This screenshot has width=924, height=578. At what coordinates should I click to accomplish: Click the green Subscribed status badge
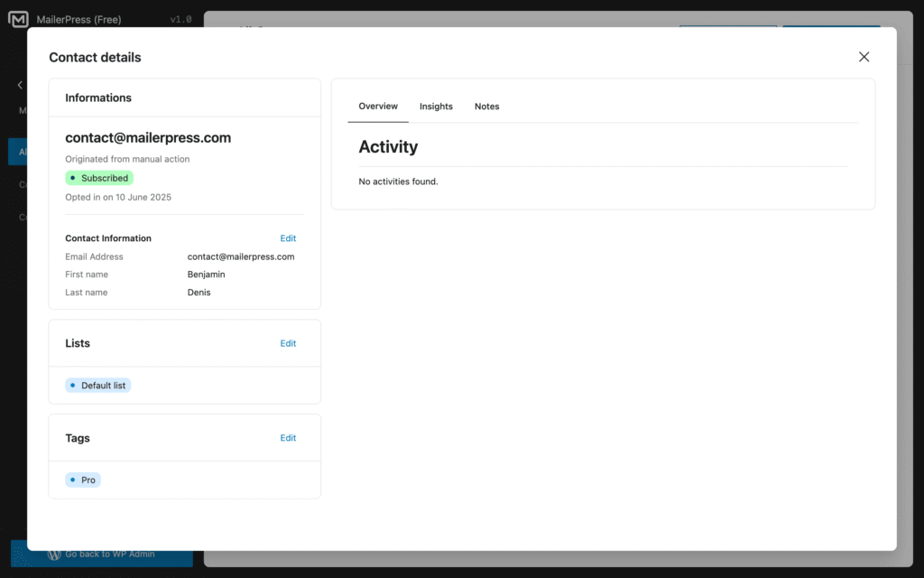(x=99, y=178)
